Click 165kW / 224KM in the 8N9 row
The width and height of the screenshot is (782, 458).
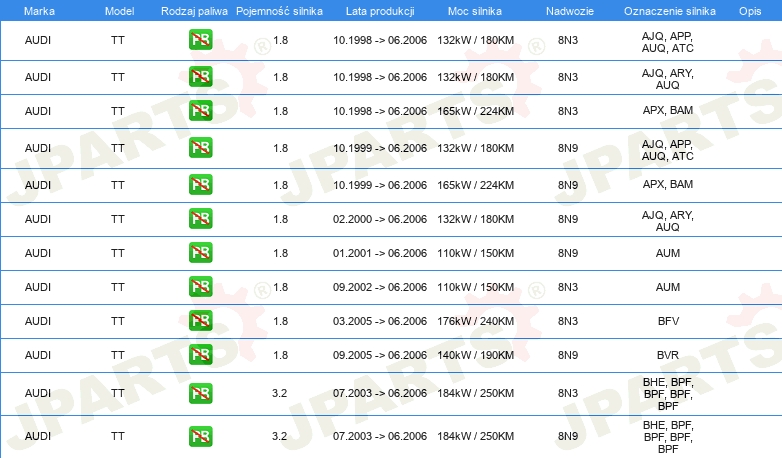(475, 185)
